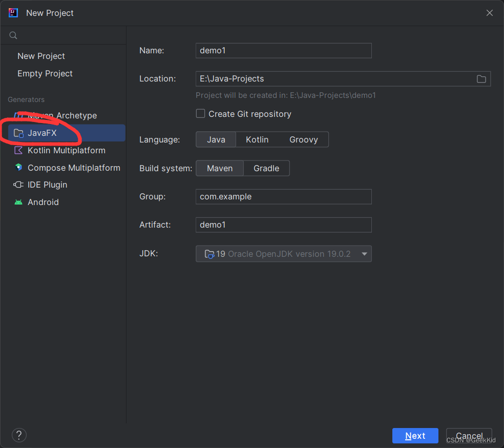The height and width of the screenshot is (448, 504).
Task: Click the Compose Multiplatform icon
Action: click(18, 167)
